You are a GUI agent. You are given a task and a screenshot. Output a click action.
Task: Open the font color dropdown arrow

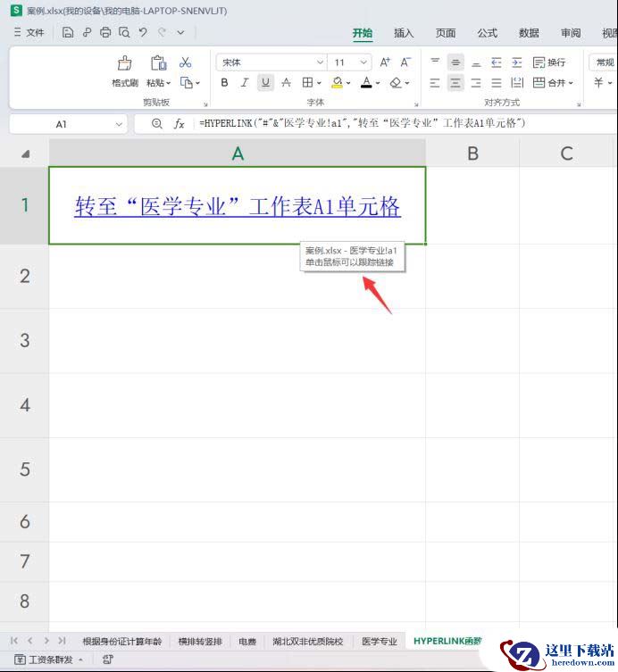(378, 83)
